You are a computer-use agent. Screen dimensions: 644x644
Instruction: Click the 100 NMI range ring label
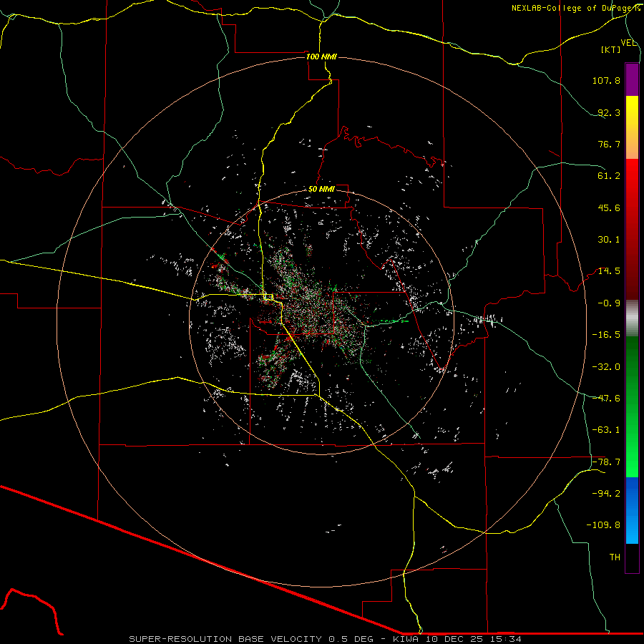pyautogui.click(x=321, y=57)
